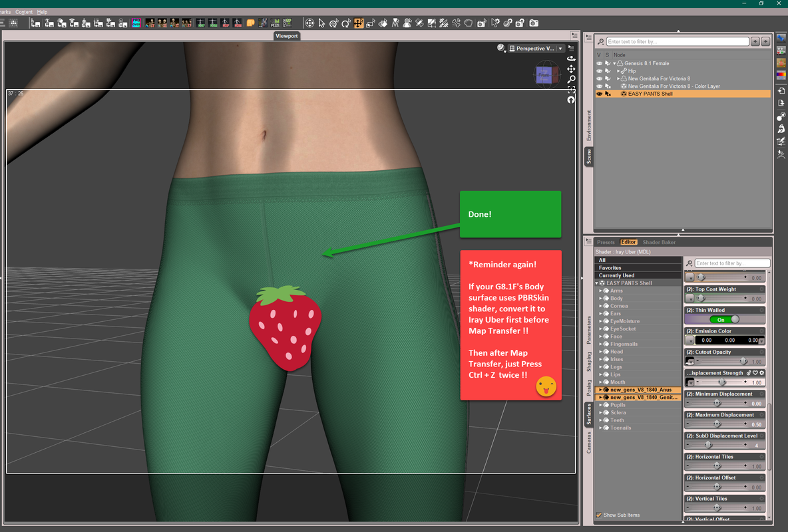This screenshot has width=788, height=532.
Task: Click the Scene filter magnifier icon
Action: point(600,42)
